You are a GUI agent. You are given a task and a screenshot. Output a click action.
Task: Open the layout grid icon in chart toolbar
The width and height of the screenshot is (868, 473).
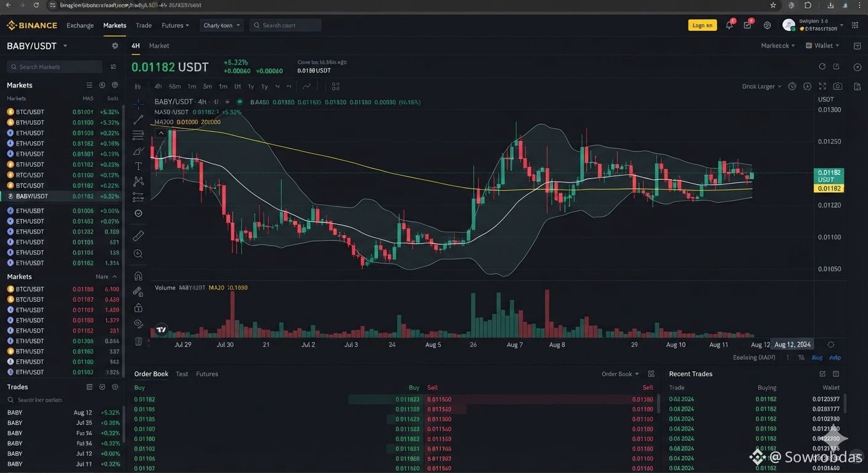tap(336, 87)
